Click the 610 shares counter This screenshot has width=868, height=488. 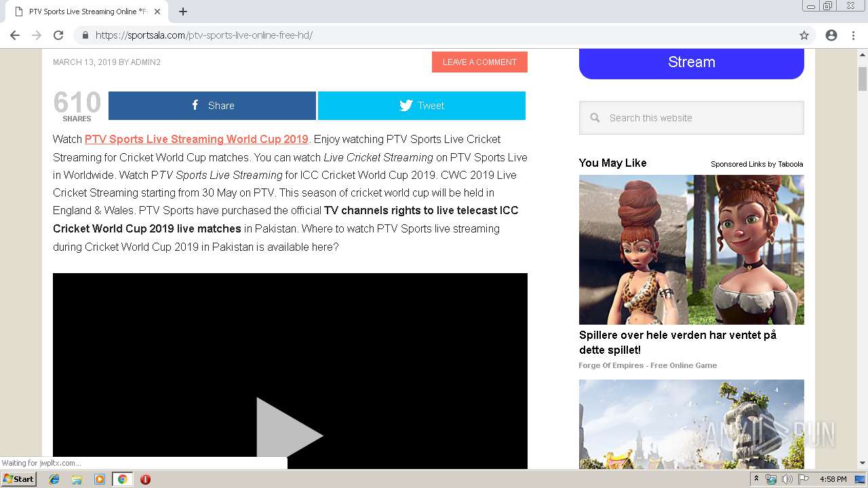point(77,106)
